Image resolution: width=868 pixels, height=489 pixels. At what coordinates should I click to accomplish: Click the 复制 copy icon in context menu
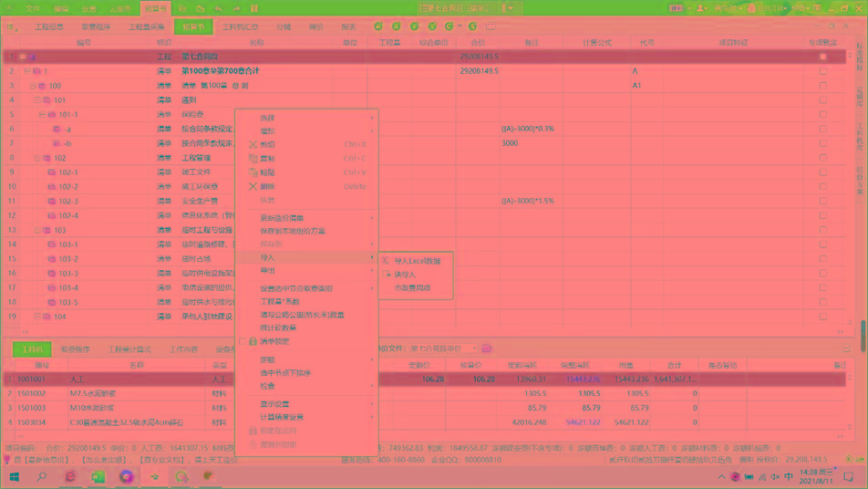(x=253, y=159)
